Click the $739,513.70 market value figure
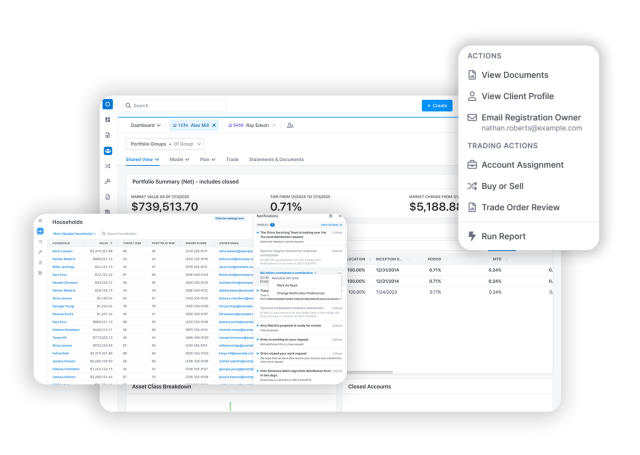This screenshot has width=640, height=455. point(164,207)
